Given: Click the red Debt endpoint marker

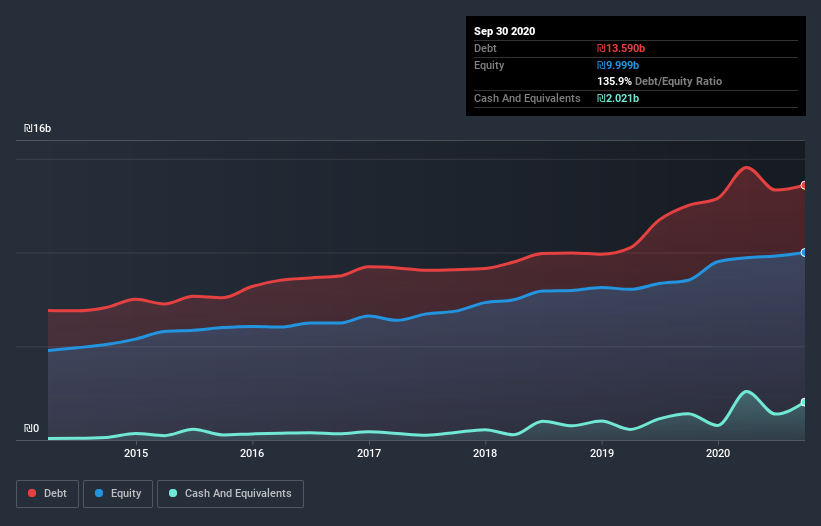Looking at the screenshot, I should [x=804, y=185].
